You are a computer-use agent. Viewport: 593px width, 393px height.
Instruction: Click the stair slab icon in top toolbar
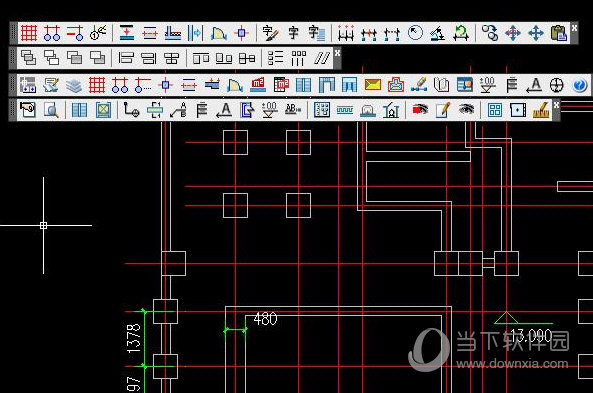coord(173,33)
